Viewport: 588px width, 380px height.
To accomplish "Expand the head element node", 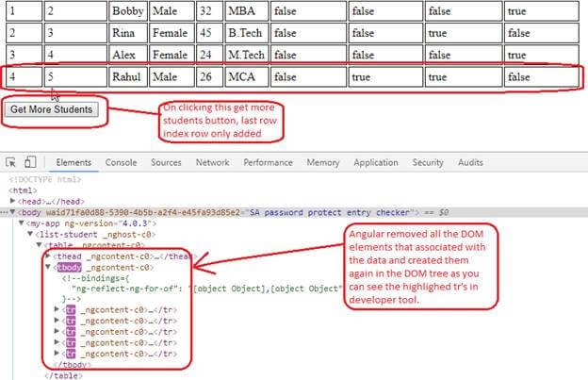I will (12, 201).
